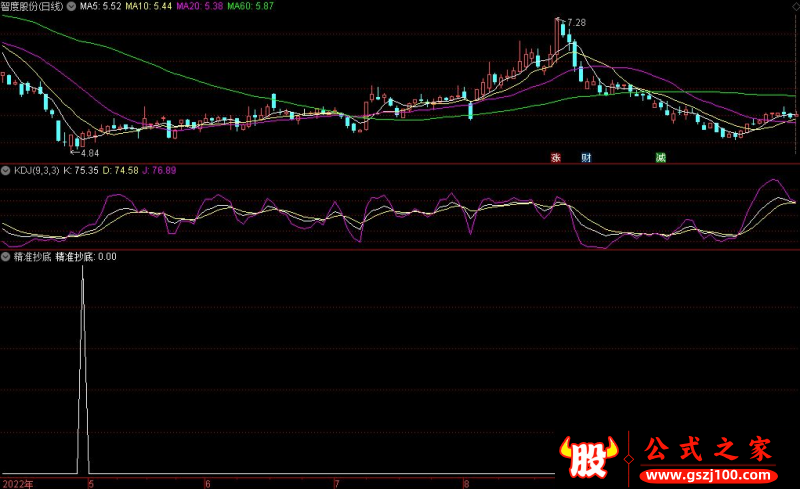This screenshot has height=489, width=800.
Task: Click the red 涨 event marker
Action: tap(556, 157)
